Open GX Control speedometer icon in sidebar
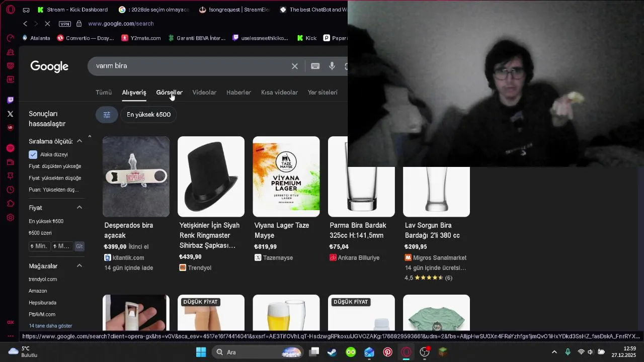The width and height of the screenshot is (644, 362). 10,38
